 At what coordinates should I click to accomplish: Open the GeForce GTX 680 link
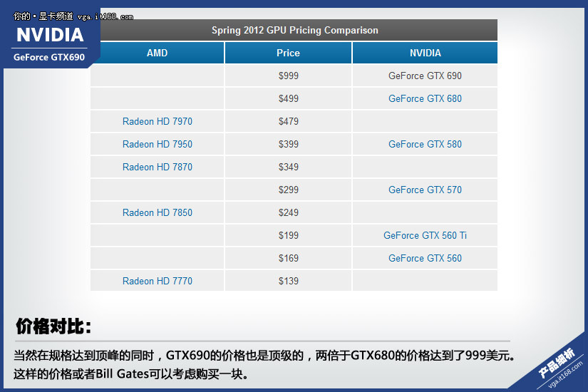(x=425, y=98)
